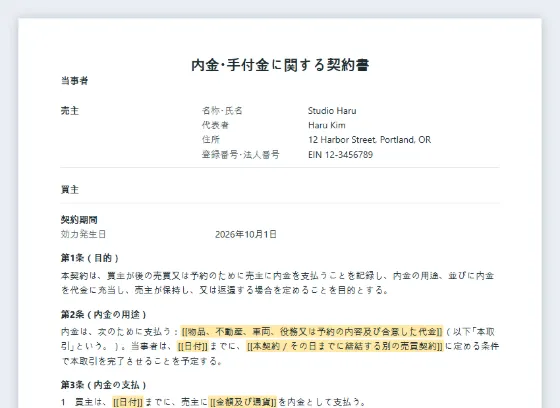
Task: Click the 代表者 field label
Action: (215, 125)
